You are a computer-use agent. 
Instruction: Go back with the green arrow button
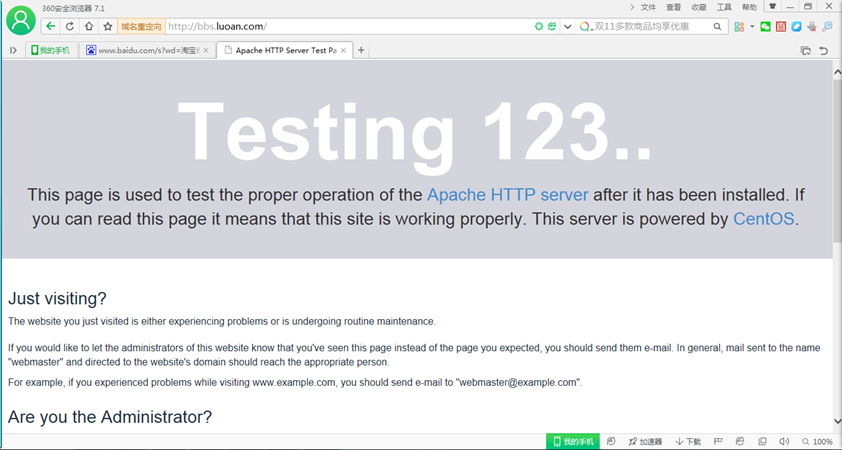pyautogui.click(x=50, y=26)
